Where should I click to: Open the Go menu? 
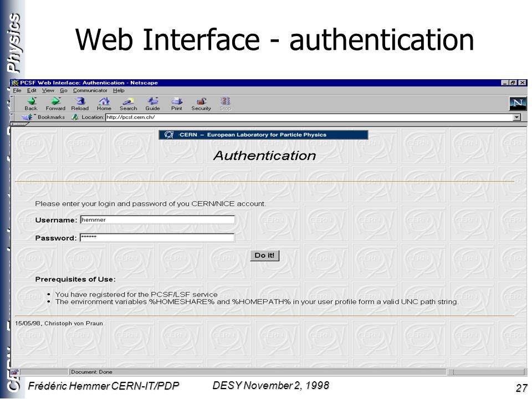point(63,90)
